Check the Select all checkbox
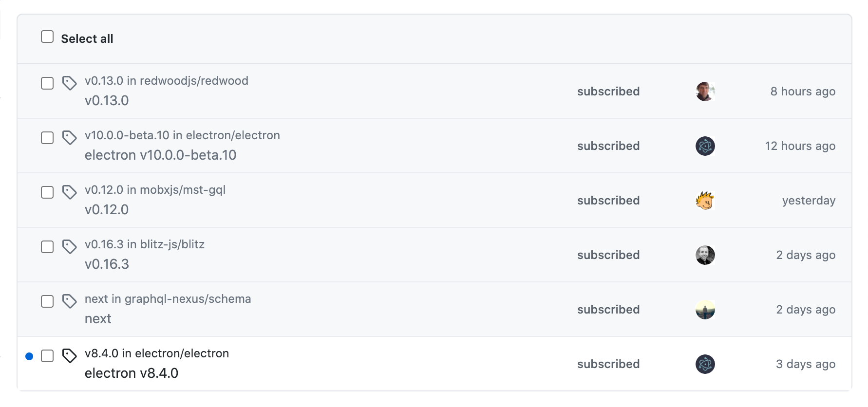The width and height of the screenshot is (868, 407). point(47,37)
